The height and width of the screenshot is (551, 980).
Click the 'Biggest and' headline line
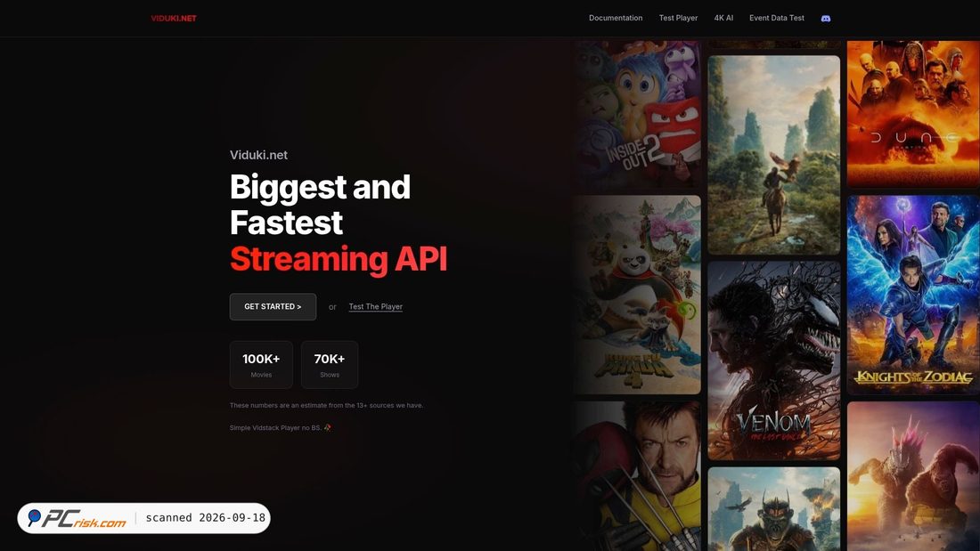320,187
